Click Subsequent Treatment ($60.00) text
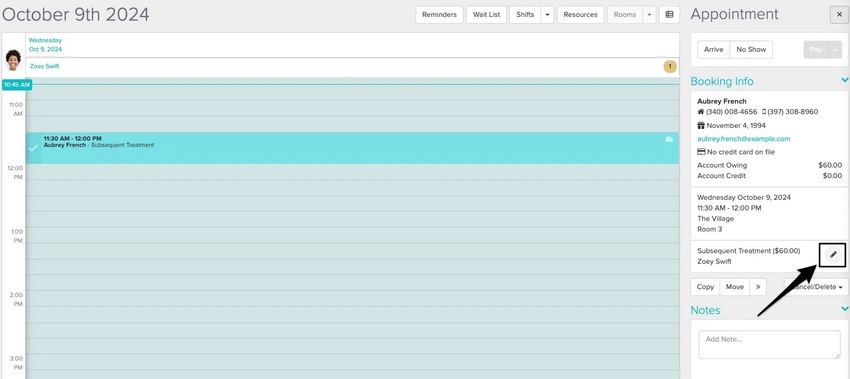The image size is (850, 379). [748, 250]
